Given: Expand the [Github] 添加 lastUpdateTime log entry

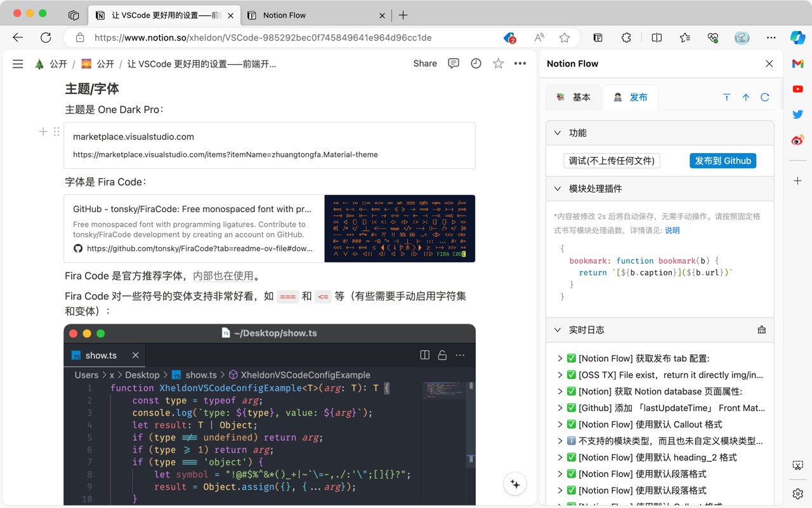Looking at the screenshot, I should pos(560,408).
